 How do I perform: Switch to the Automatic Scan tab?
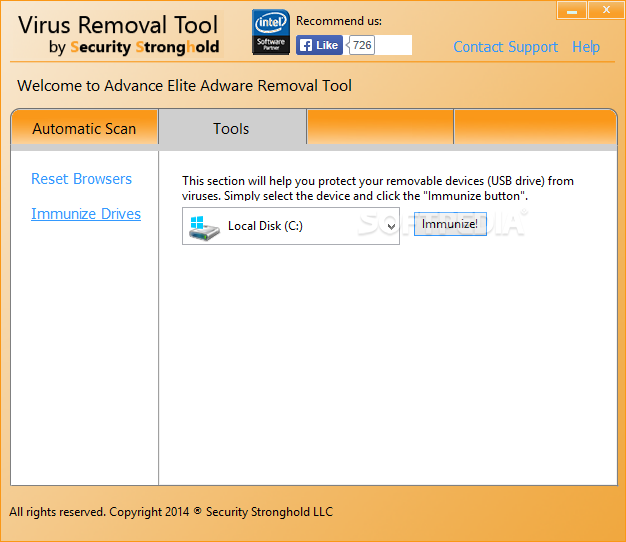click(x=84, y=129)
